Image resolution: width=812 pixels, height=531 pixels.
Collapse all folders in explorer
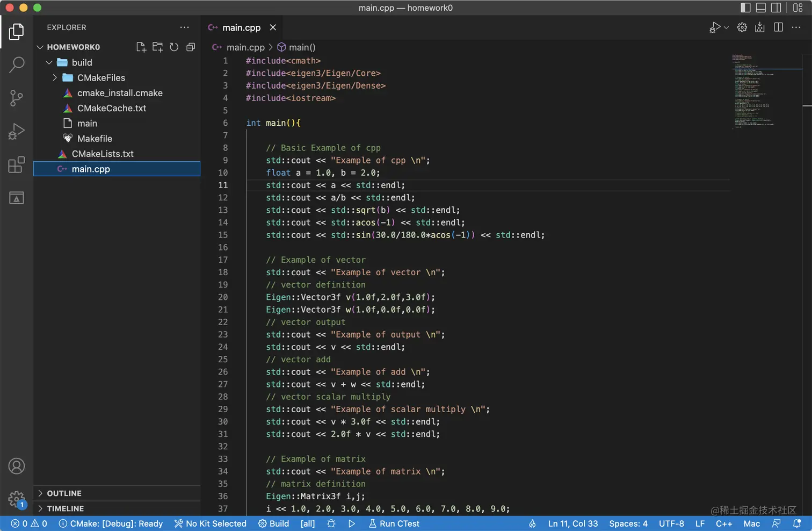(191, 47)
